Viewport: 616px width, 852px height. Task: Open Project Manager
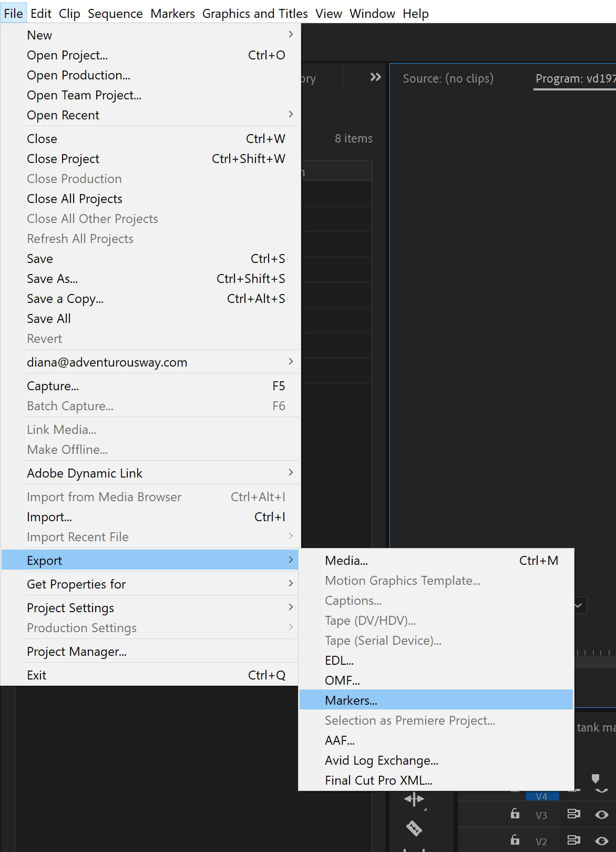pyautogui.click(x=150, y=652)
